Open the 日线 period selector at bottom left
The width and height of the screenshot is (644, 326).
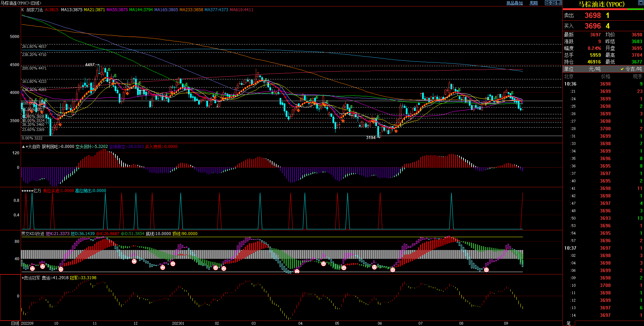pyautogui.click(x=15, y=323)
